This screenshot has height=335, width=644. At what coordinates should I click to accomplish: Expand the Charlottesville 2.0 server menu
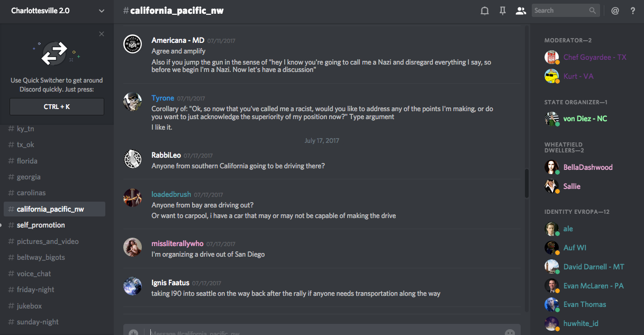[102, 11]
